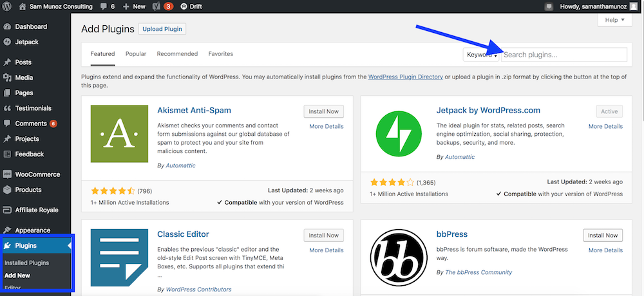Click the WordPress logo icon in admin bar
644x296 pixels.
click(x=7, y=6)
